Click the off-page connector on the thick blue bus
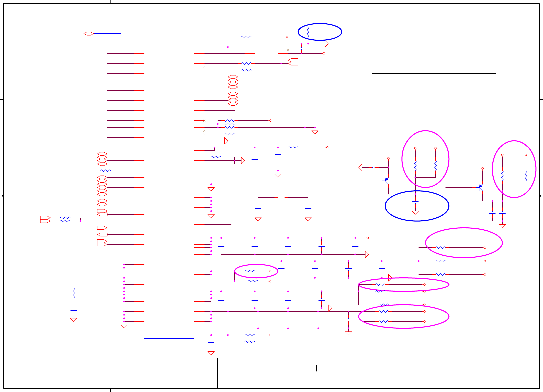 click(x=89, y=33)
